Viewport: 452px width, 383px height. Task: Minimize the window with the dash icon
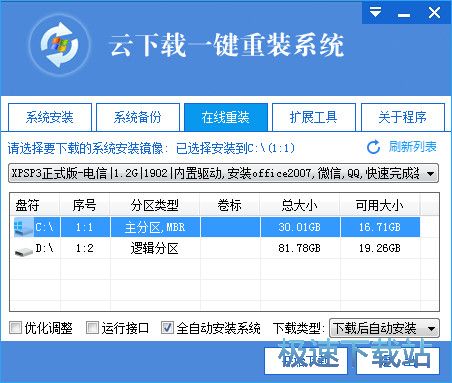(x=404, y=15)
